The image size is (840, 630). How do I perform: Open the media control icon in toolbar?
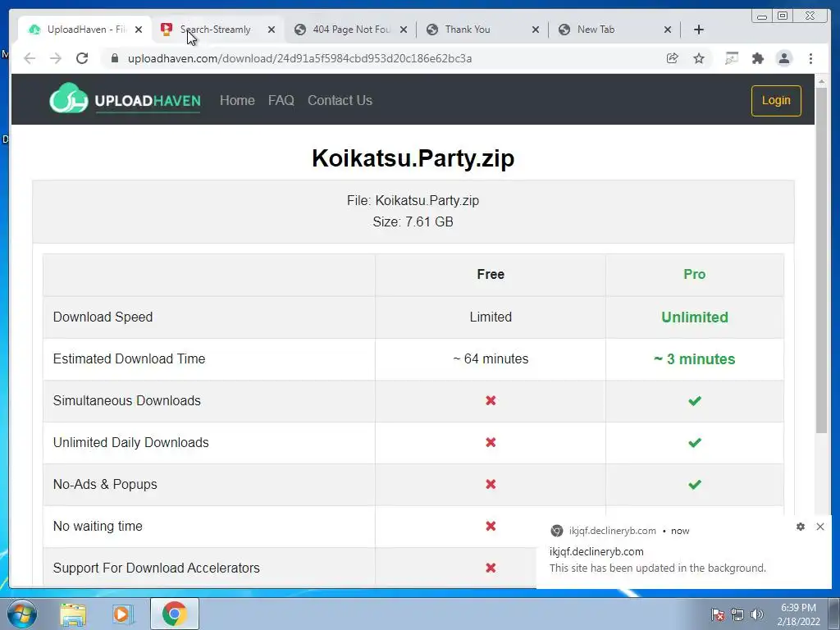tap(731, 58)
